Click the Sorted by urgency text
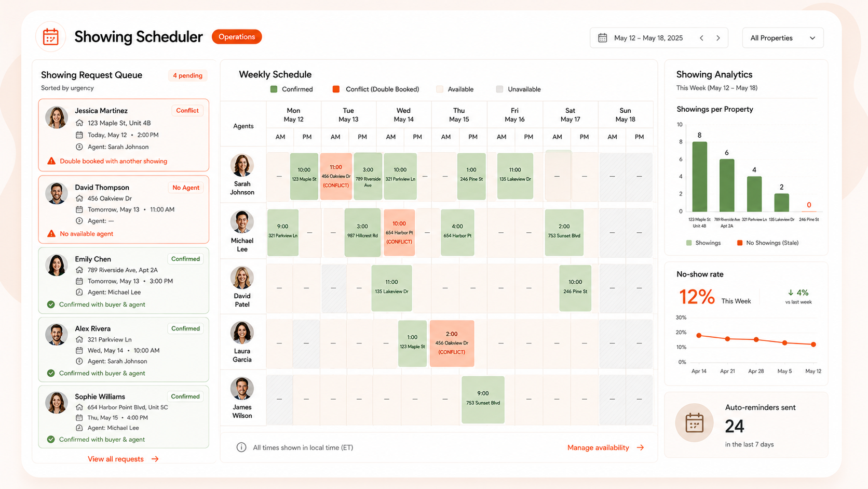Image resolution: width=868 pixels, height=489 pixels. point(67,88)
